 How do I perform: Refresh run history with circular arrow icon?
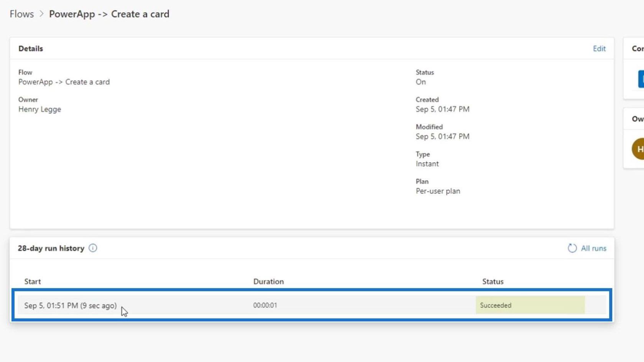coord(572,248)
